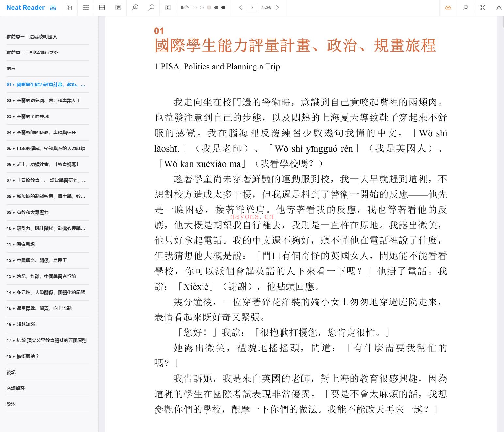Click the English subtitle 1 PISA, Politics and Planning a Trip
This screenshot has height=432, width=504.
217,67
